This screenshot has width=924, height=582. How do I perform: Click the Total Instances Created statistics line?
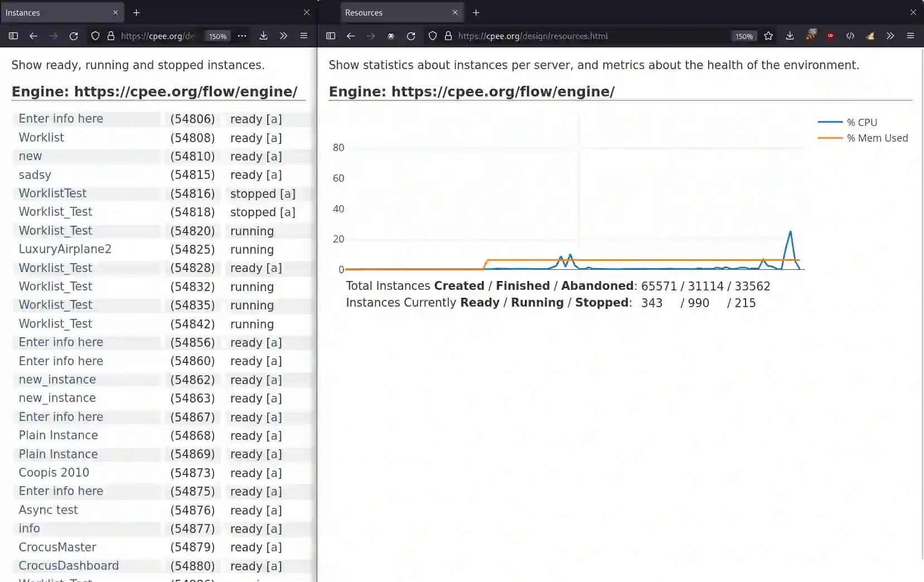pyautogui.click(x=558, y=286)
